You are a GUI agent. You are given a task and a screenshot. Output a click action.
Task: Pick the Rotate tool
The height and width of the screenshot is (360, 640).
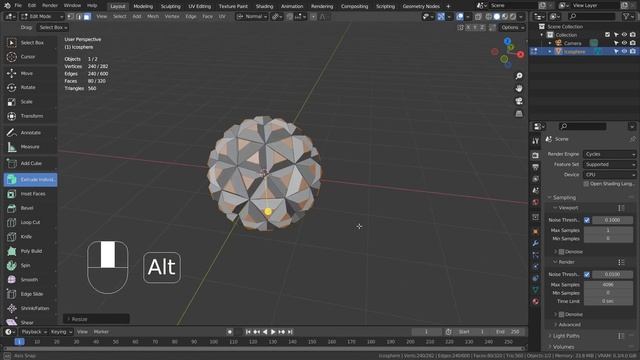[31, 87]
